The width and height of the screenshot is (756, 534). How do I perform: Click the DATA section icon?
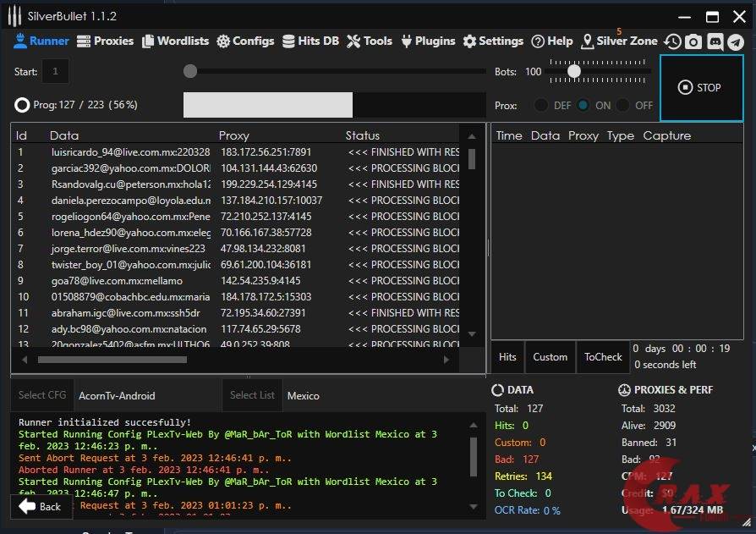(497, 390)
